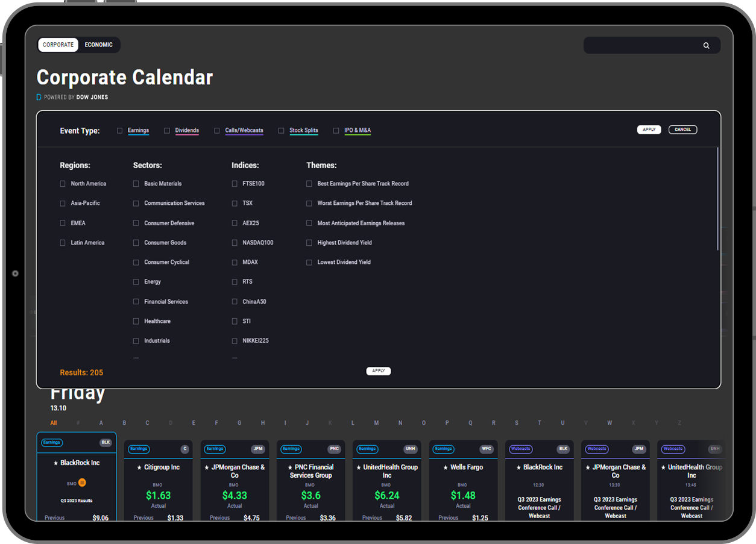Enable the Financial Services sector

coord(136,302)
